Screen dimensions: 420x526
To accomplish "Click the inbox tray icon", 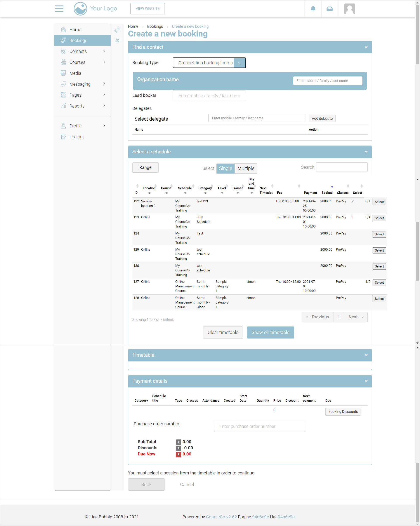I will [330, 9].
